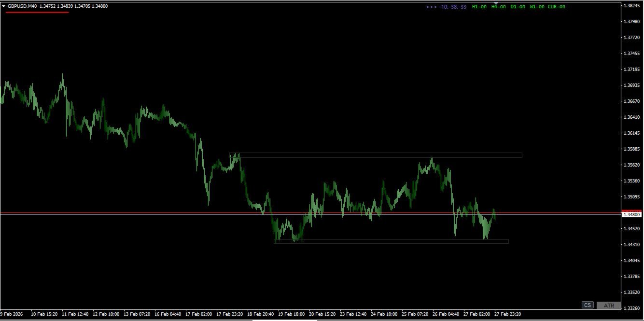Click the 1.36670 price scale value
The height and width of the screenshot is (321, 644).
click(x=631, y=101)
